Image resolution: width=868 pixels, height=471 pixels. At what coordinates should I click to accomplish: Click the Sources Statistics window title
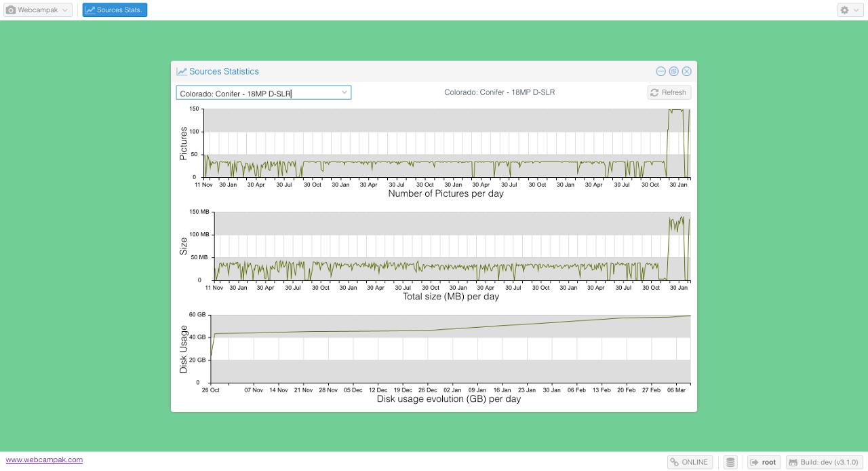click(x=224, y=71)
